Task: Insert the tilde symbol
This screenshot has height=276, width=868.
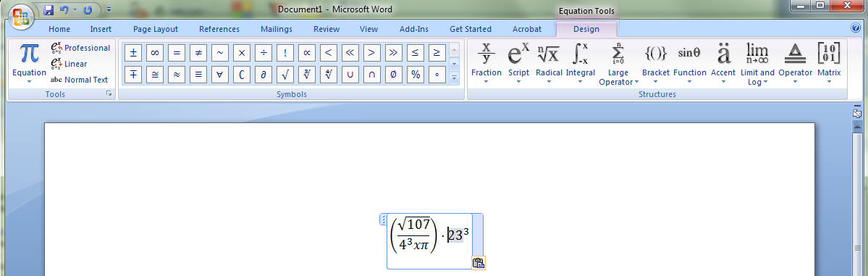Action: click(220, 53)
